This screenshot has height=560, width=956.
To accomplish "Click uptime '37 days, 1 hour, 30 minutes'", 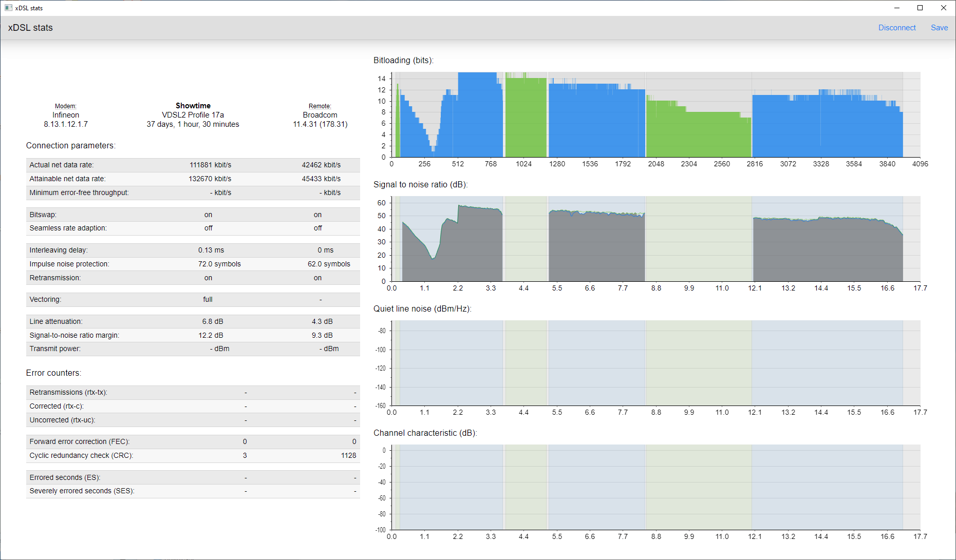I will pyautogui.click(x=193, y=124).
